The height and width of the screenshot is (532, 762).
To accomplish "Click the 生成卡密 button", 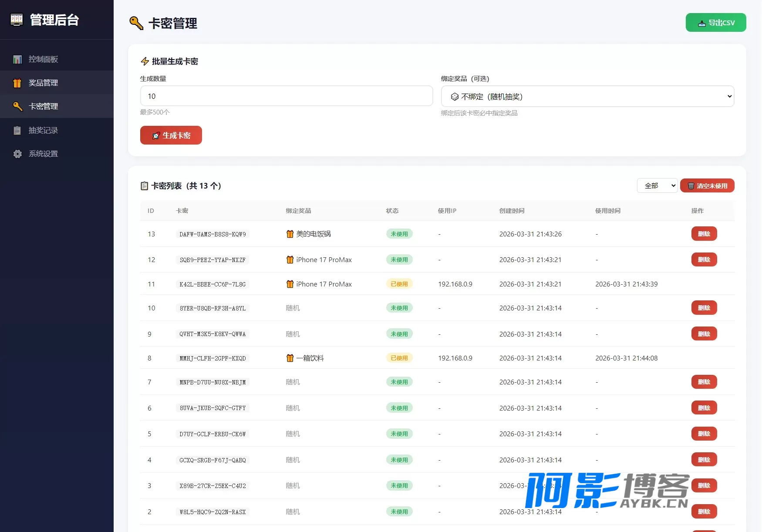I will 171,135.
